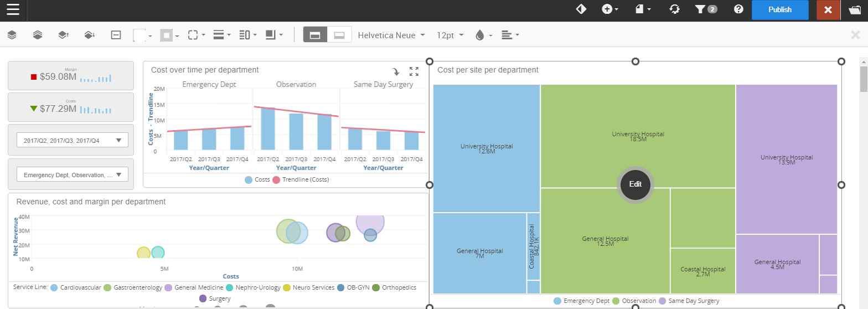This screenshot has height=309, width=868.
Task: Click the refresh data icon
Action: click(x=674, y=9)
